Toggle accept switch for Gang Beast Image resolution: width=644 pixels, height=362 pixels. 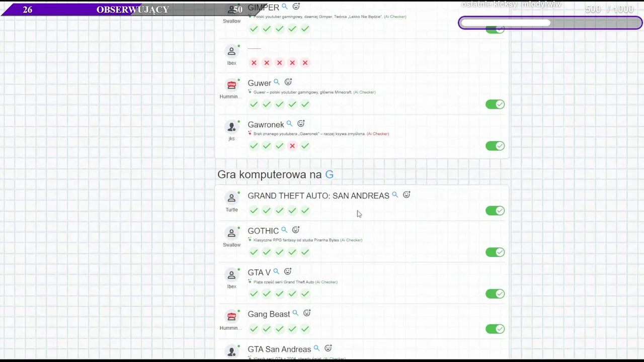pyautogui.click(x=495, y=329)
